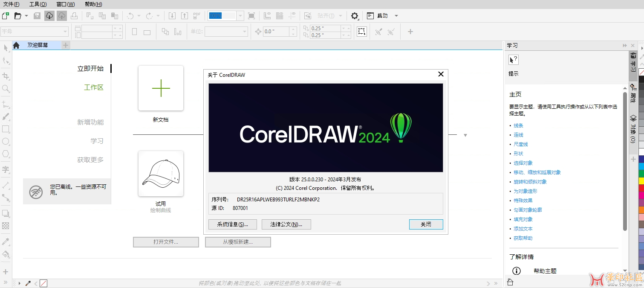Click the hints pointer question-mark icon

point(514,60)
